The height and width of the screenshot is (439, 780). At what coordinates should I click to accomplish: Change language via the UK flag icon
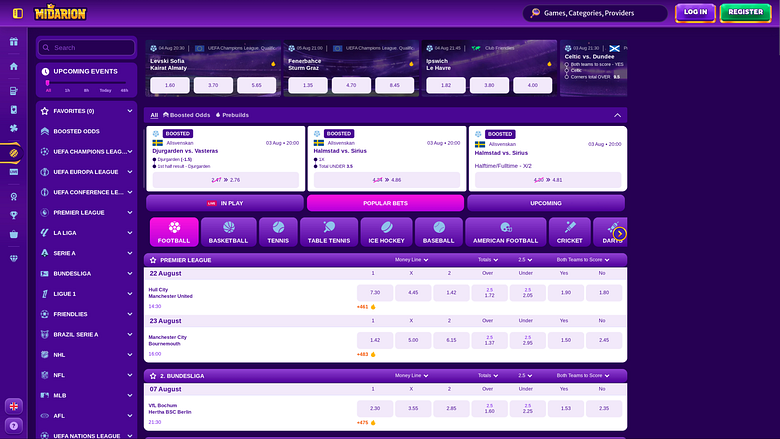coord(14,406)
